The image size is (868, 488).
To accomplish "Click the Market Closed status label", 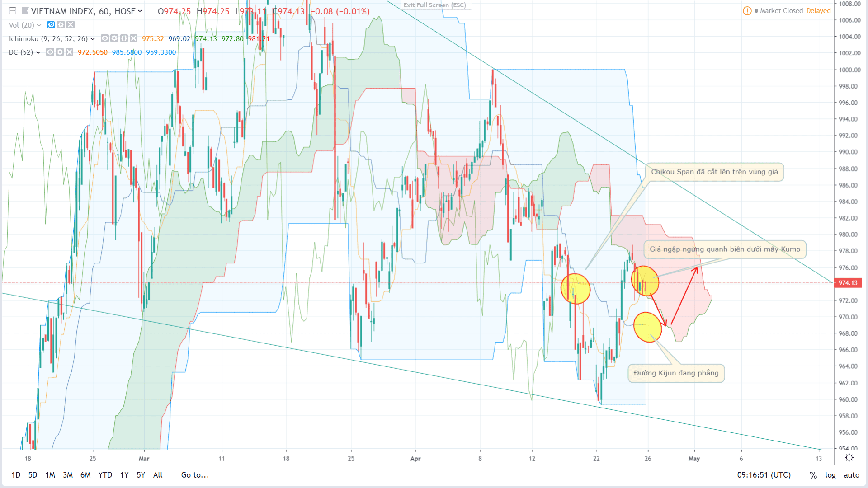I will pyautogui.click(x=781, y=11).
